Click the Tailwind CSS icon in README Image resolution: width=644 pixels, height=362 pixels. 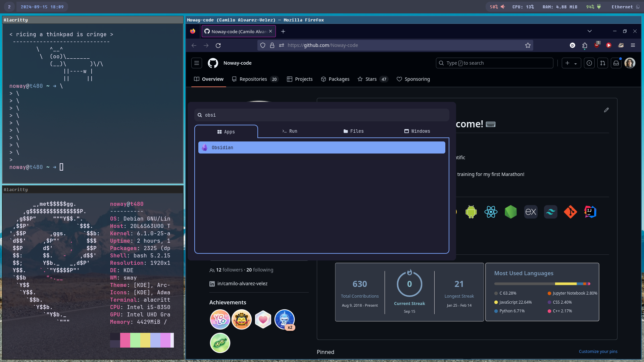coord(551,212)
